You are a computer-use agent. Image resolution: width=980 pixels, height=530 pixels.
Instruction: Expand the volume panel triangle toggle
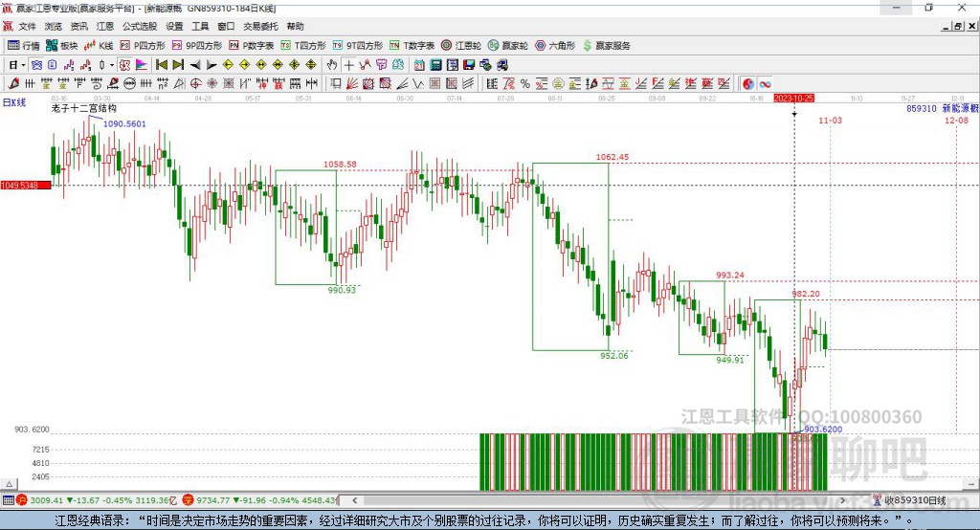[x=9, y=484]
